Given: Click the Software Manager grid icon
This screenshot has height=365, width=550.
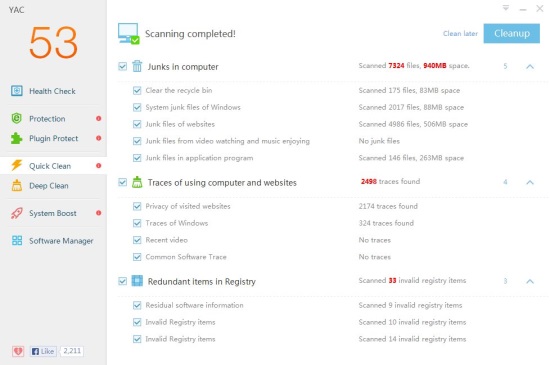Looking at the screenshot, I should pos(17,241).
